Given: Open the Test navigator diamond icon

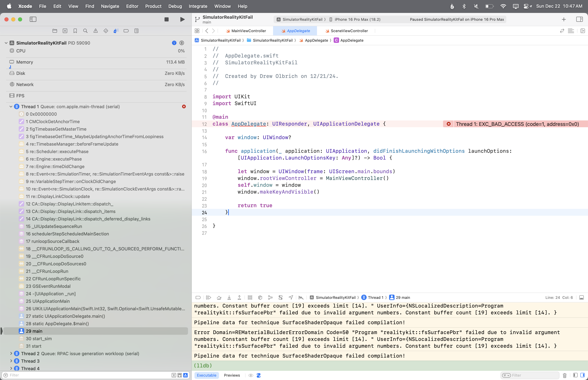Looking at the screenshot, I should pos(106,31).
